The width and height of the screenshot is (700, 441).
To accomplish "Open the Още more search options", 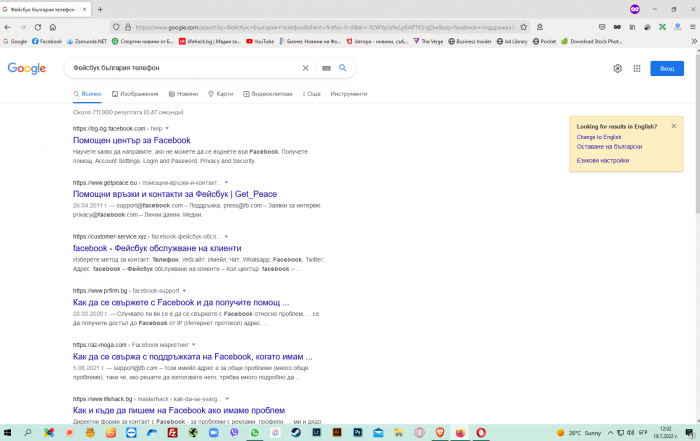I will [312, 94].
